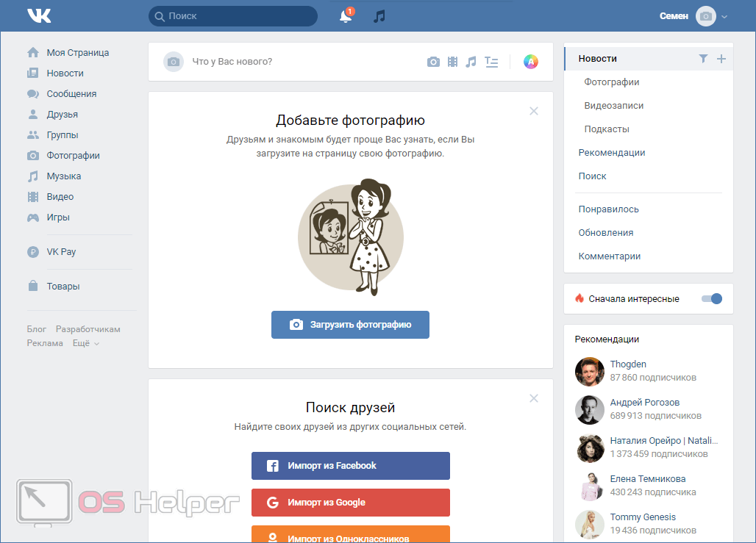756x543 pixels.
Task: Open the article editor icon in post box
Action: [x=492, y=62]
